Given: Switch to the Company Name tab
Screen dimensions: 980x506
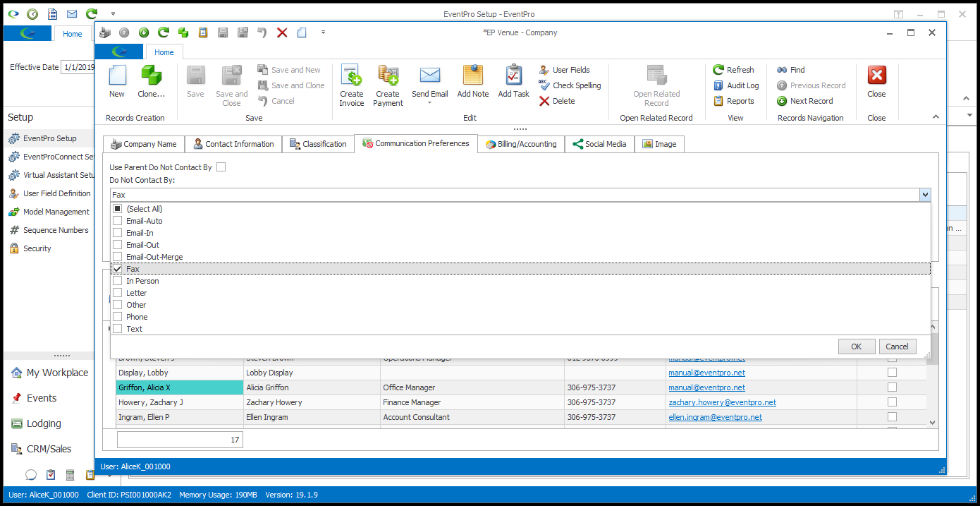Looking at the screenshot, I should point(144,144).
